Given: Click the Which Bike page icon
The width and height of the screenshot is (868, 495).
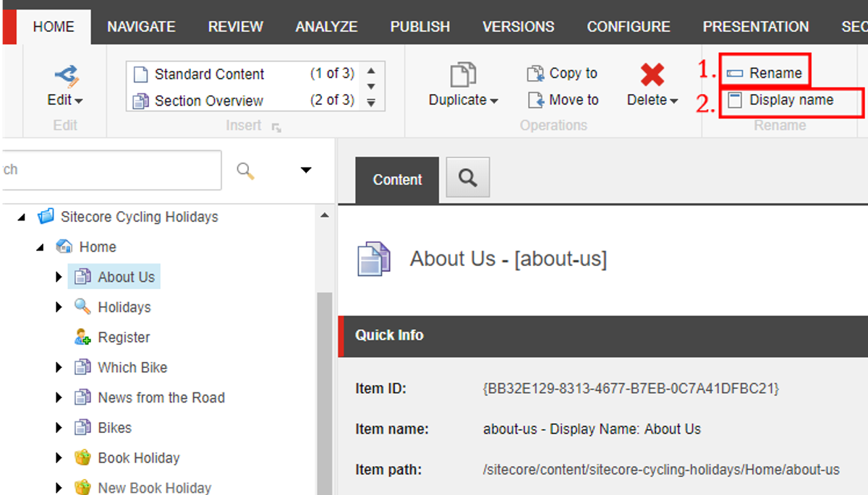Looking at the screenshot, I should (x=83, y=367).
